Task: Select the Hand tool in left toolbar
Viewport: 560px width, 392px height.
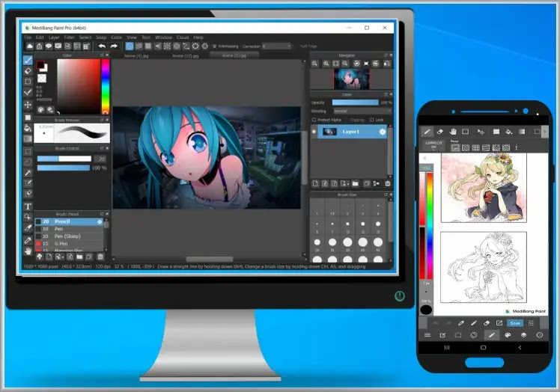Action: [x=28, y=251]
